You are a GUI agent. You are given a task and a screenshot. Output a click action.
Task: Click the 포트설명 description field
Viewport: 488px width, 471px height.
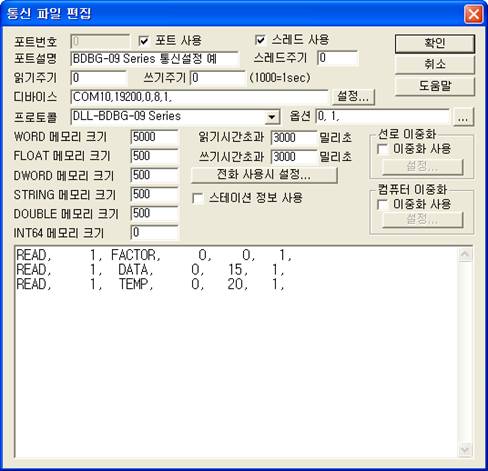pos(155,59)
